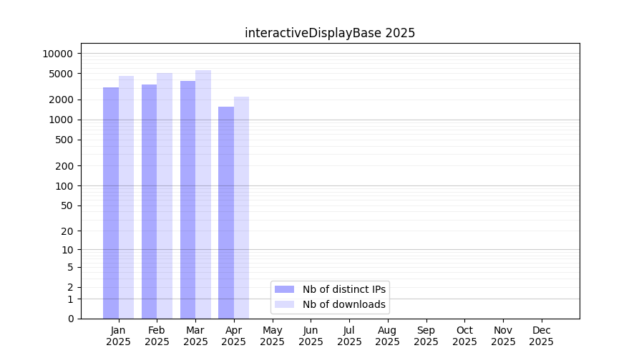644x358 pixels.
Task: Select the Apr 2025 distinct IPs bar
Action: (x=226, y=213)
